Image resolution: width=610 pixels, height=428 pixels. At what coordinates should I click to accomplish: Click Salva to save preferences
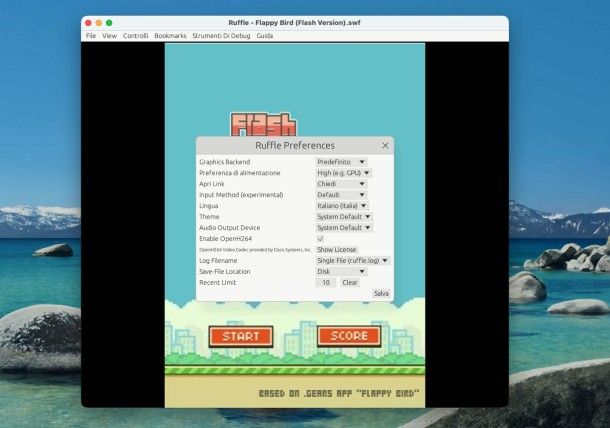[381, 293]
